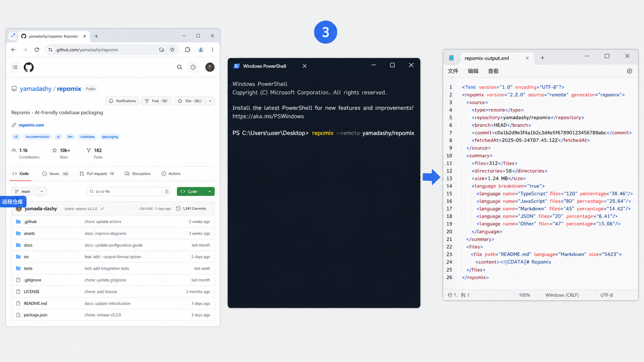Open Chrome's three-dot menu
This screenshot has width=644, height=362.
point(213,50)
